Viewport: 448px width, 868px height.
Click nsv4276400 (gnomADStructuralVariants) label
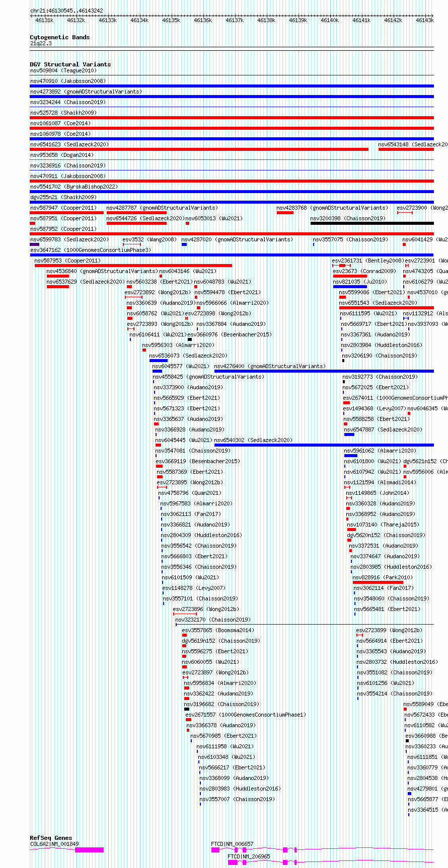[270, 366]
